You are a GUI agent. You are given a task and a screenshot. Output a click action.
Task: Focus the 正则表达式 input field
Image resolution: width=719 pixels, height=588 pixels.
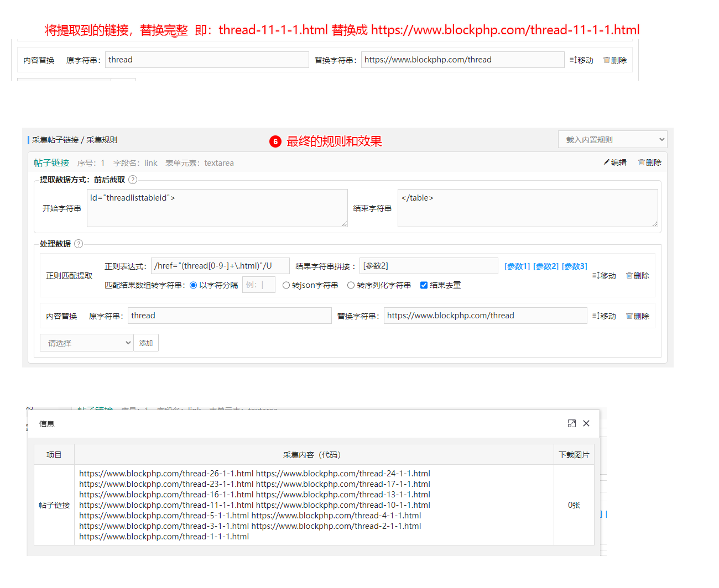[220, 266]
